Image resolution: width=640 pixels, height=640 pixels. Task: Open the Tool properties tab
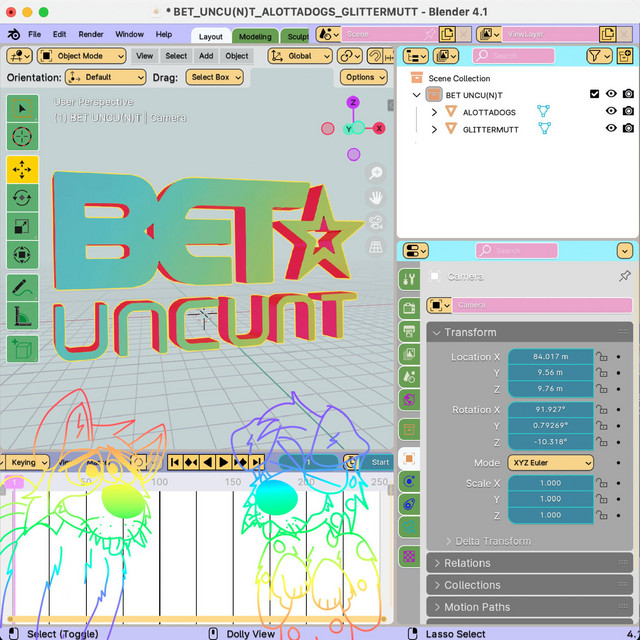[409, 279]
